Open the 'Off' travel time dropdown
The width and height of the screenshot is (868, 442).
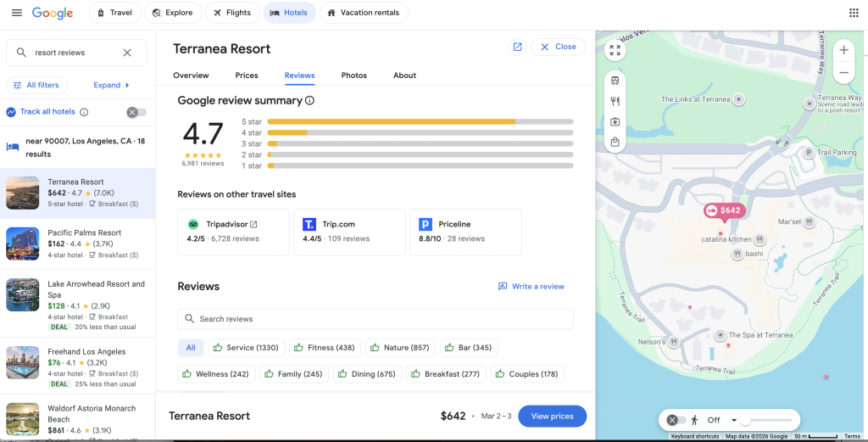coord(734,420)
